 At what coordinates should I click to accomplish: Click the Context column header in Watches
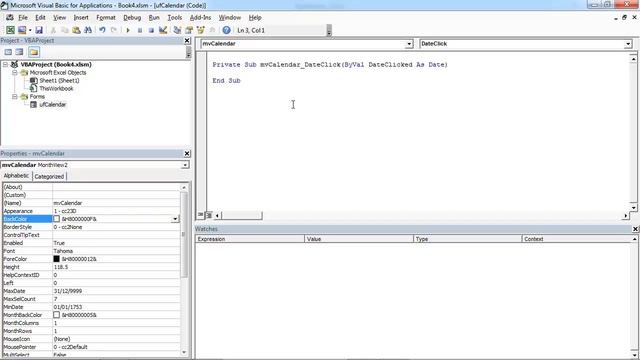coord(576,239)
